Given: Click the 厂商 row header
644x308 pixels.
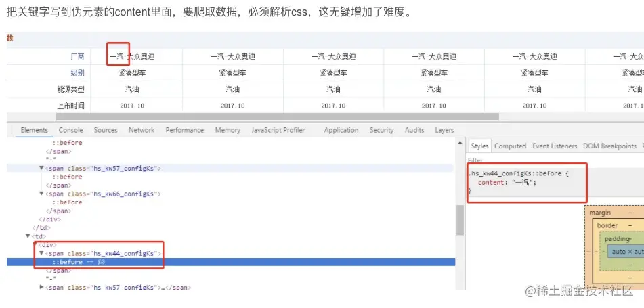Looking at the screenshot, I should (77, 56).
